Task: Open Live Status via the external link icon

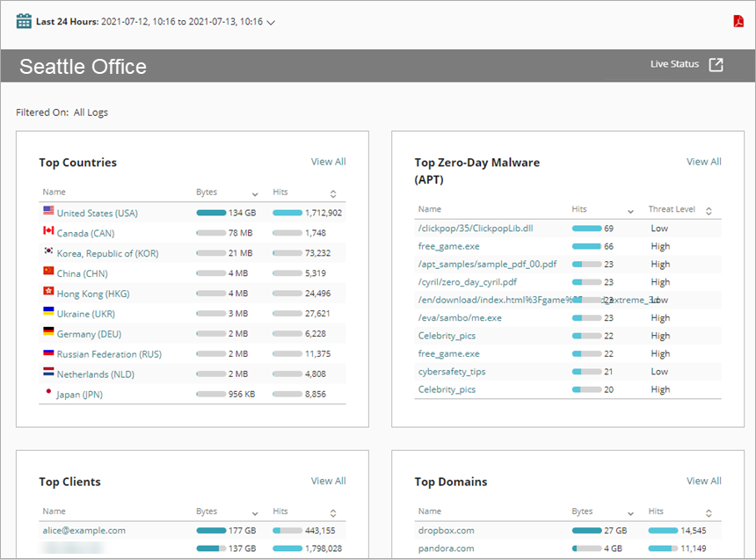Action: pyautogui.click(x=714, y=63)
